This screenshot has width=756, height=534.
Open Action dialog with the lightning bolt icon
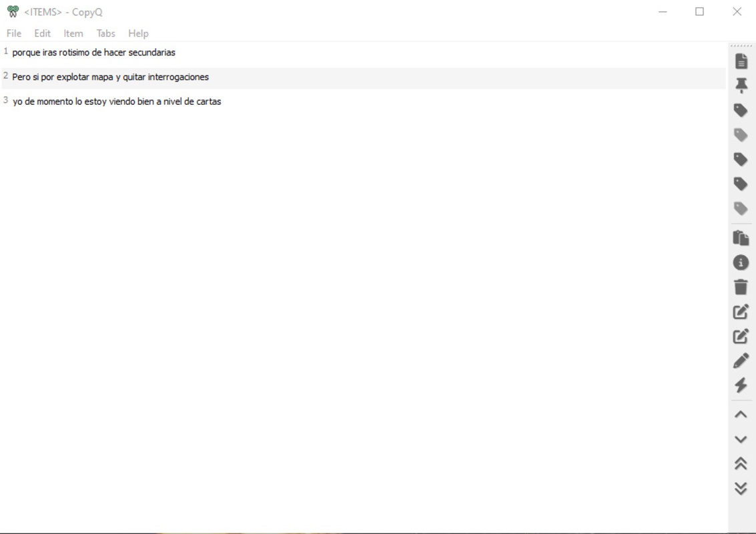[741, 385]
